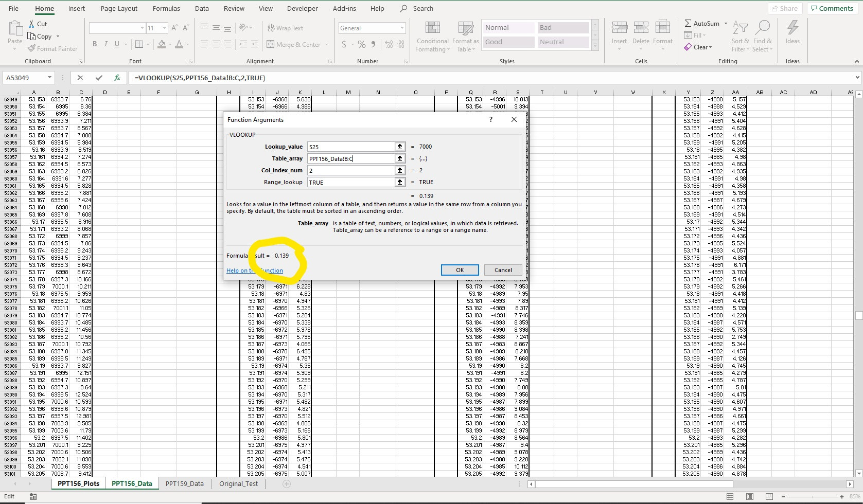This screenshot has height=504, width=863.
Task: Decrease font size with the small A
Action: point(186,28)
